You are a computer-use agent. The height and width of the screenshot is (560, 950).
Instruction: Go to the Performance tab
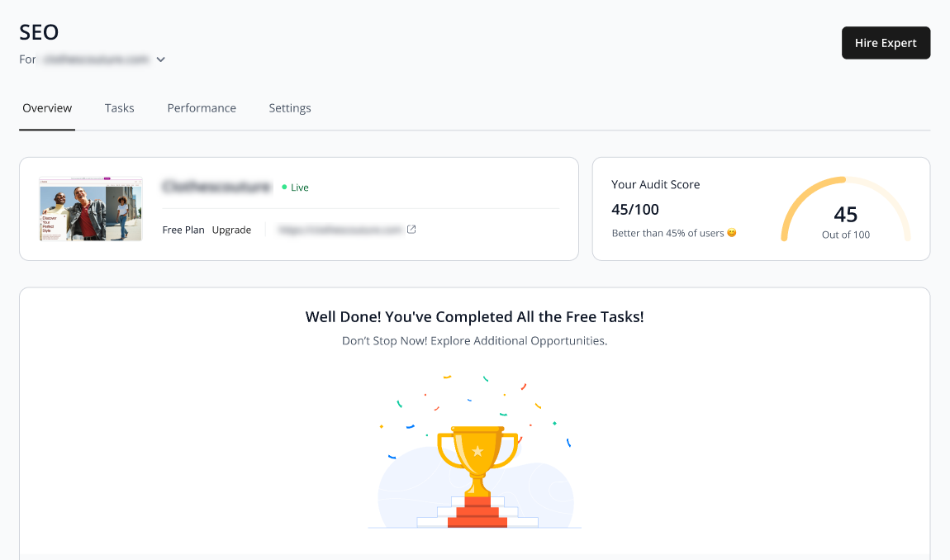[202, 108]
